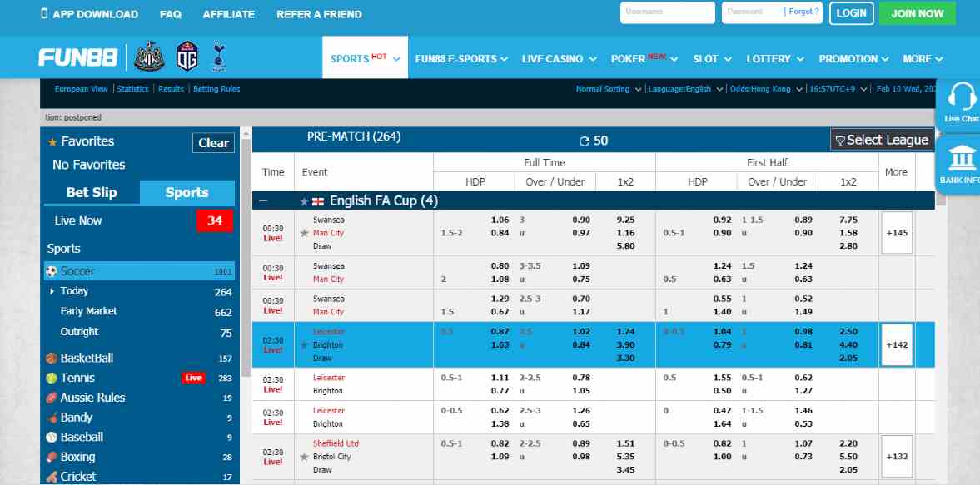Open Live Chat headset icon
This screenshot has height=485, width=980.
pos(961,97)
